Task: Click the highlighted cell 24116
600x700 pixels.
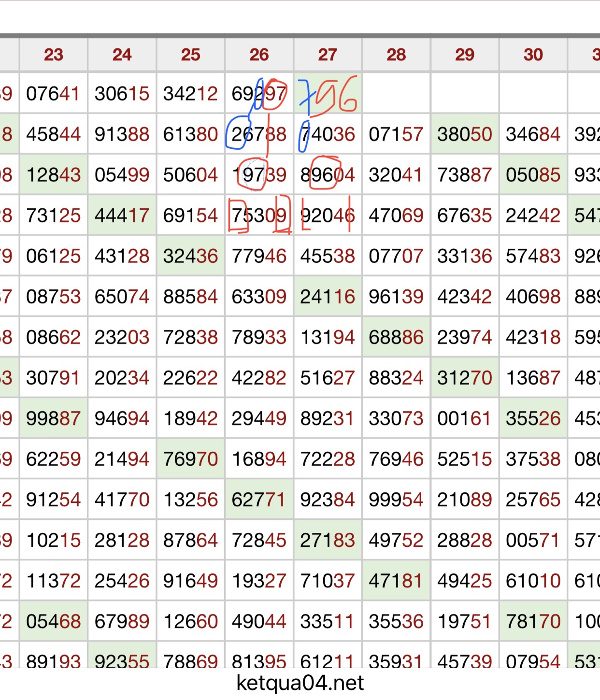Action: [328, 297]
